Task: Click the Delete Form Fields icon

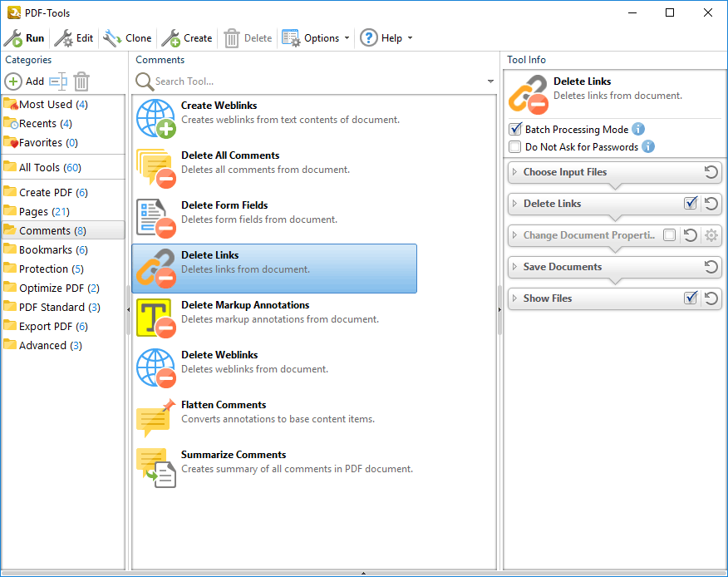Action: coord(156,219)
